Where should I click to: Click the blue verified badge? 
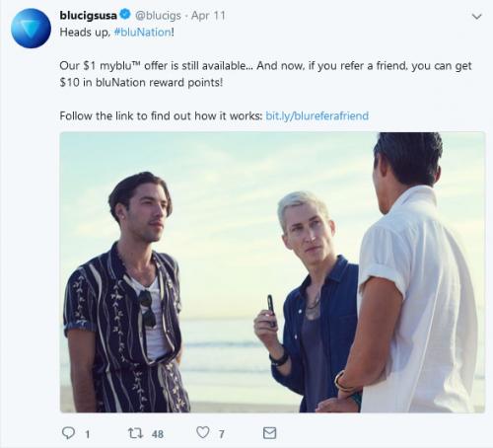(x=125, y=15)
